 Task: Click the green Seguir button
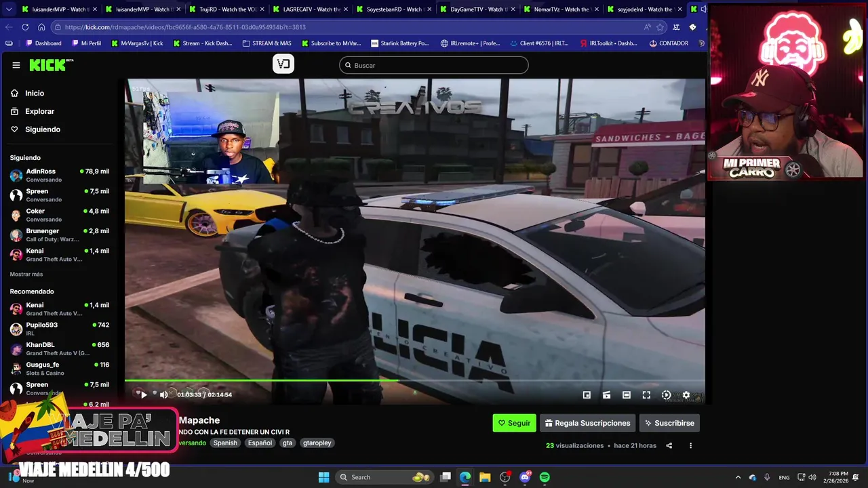(514, 423)
